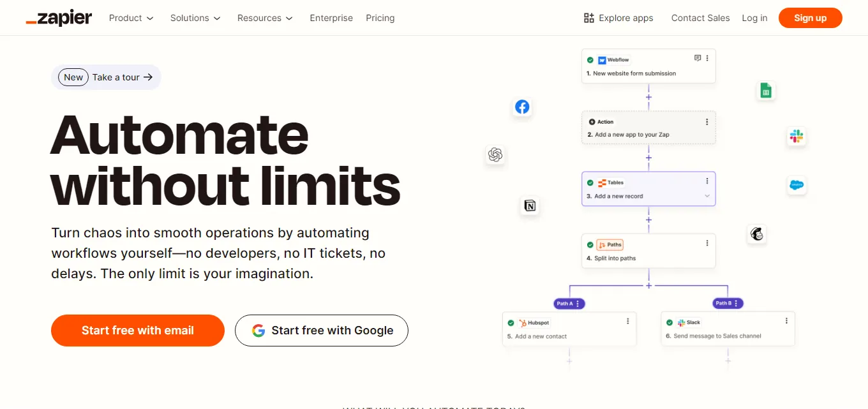The height and width of the screenshot is (409, 868).
Task: Click the OpenAI ChatGPT app icon
Action: [x=495, y=154]
